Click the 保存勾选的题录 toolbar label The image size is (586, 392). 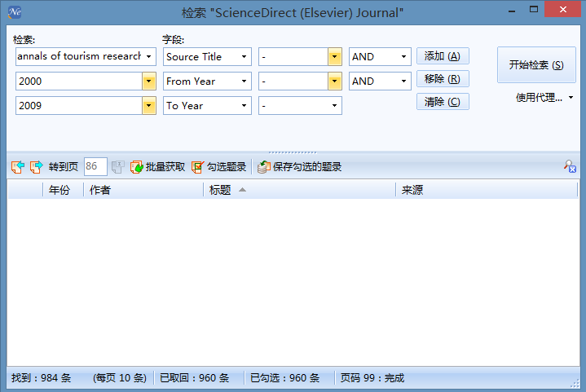click(307, 167)
